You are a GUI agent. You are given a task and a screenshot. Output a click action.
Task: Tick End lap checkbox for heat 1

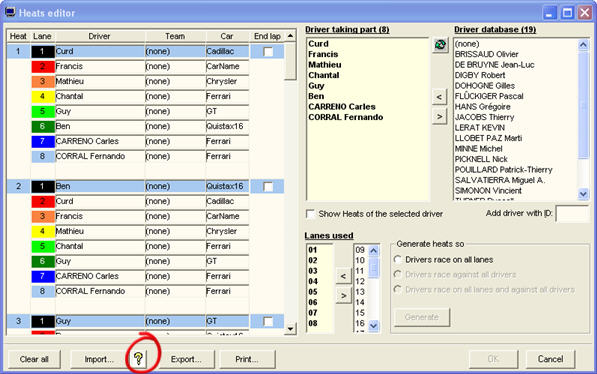click(x=268, y=51)
